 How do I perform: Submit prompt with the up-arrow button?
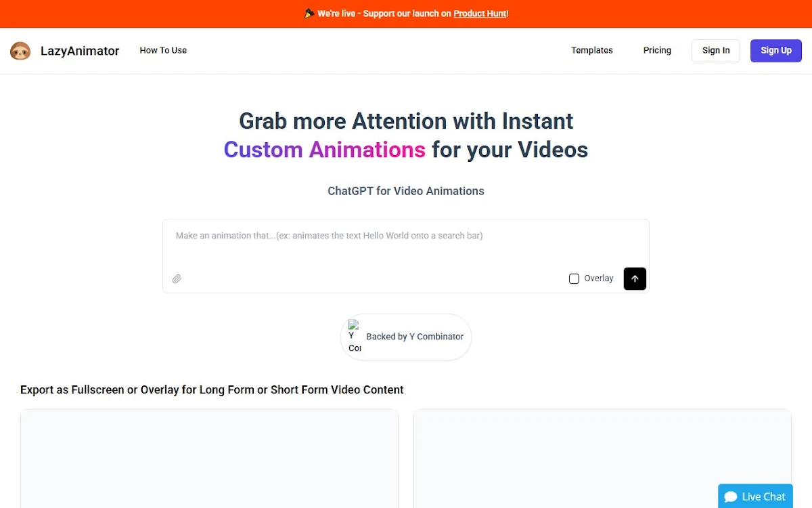tap(635, 278)
